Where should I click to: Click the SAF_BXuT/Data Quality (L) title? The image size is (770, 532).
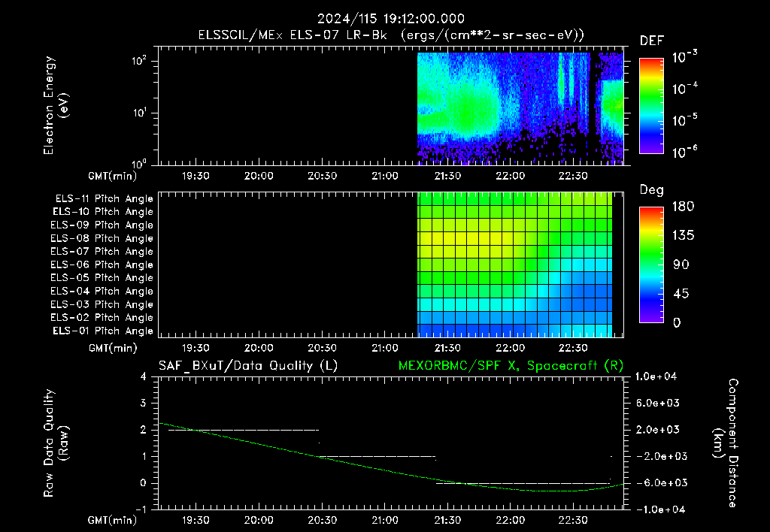[248, 366]
